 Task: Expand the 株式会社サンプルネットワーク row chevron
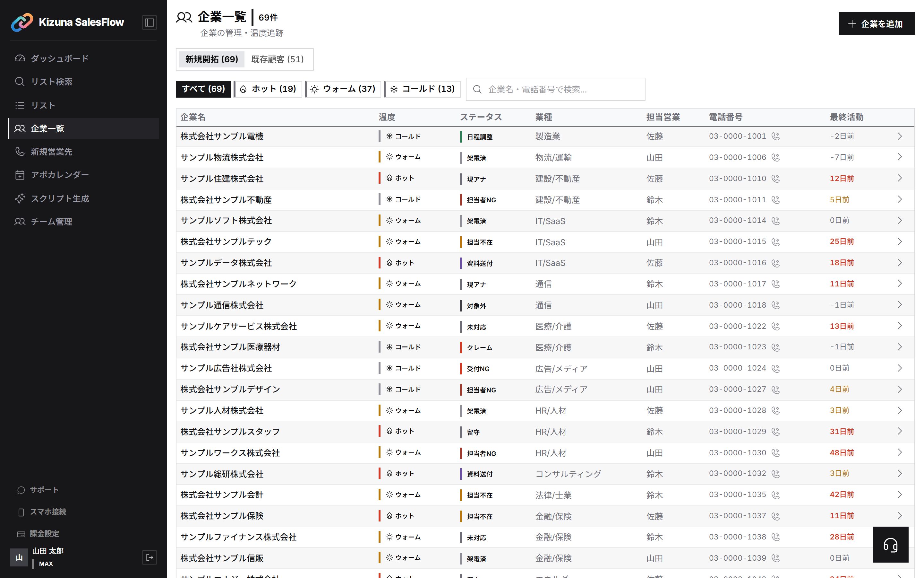900,284
